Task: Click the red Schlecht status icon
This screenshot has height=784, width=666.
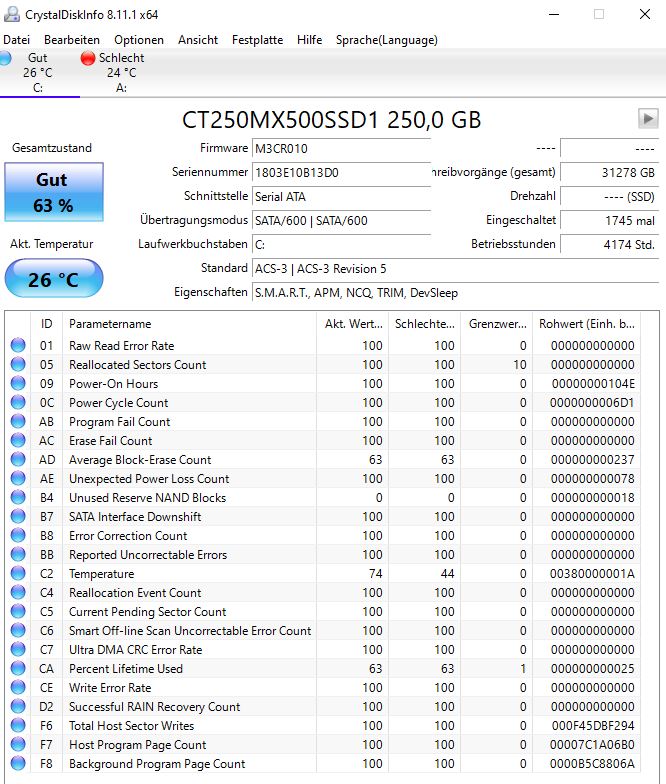Action: coord(88,58)
